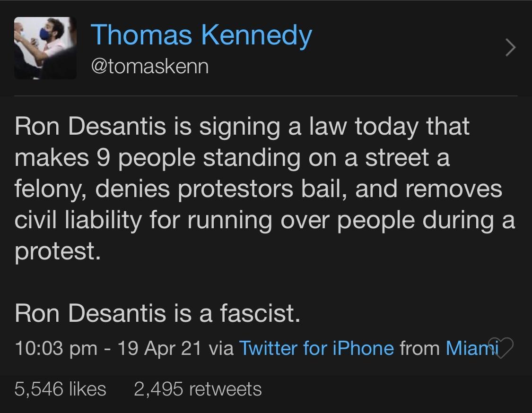532x413 pixels.
Task: Show the 2,495 retweets list
Action: 197,389
